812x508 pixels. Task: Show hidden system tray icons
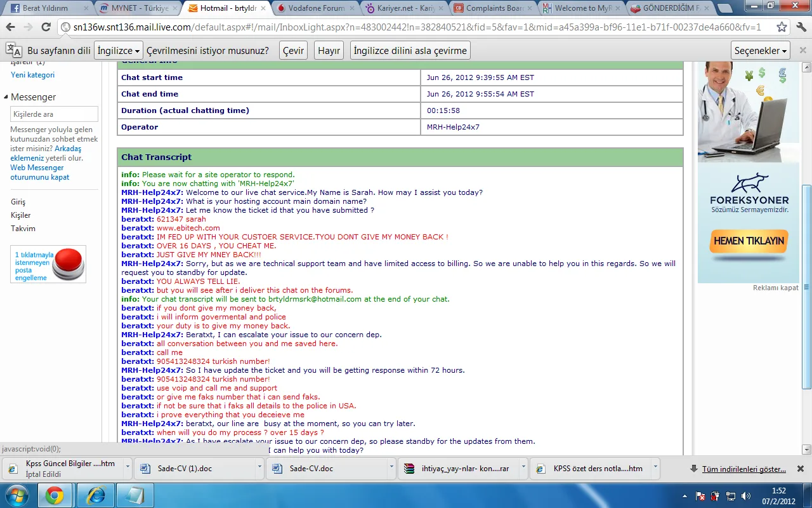[685, 495]
